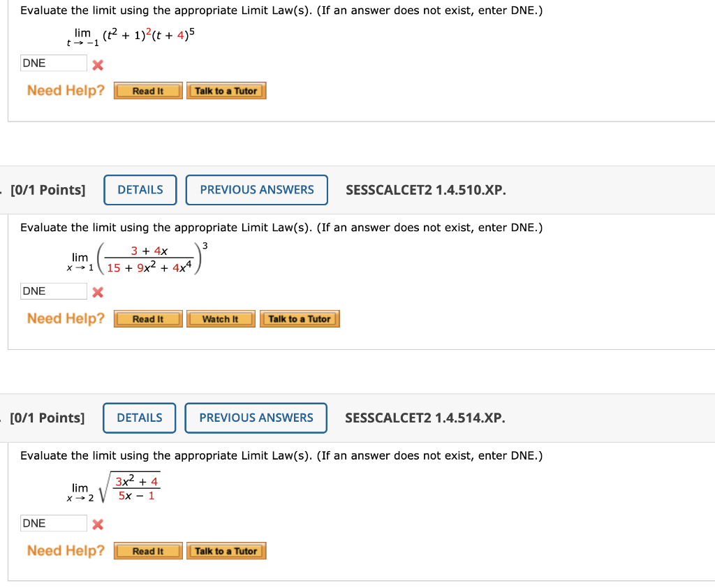Viewport: 715px width, 588px height.
Task: View PREVIOUS ANSWERS for problem 1.4.510.XP
Action: coord(256,189)
